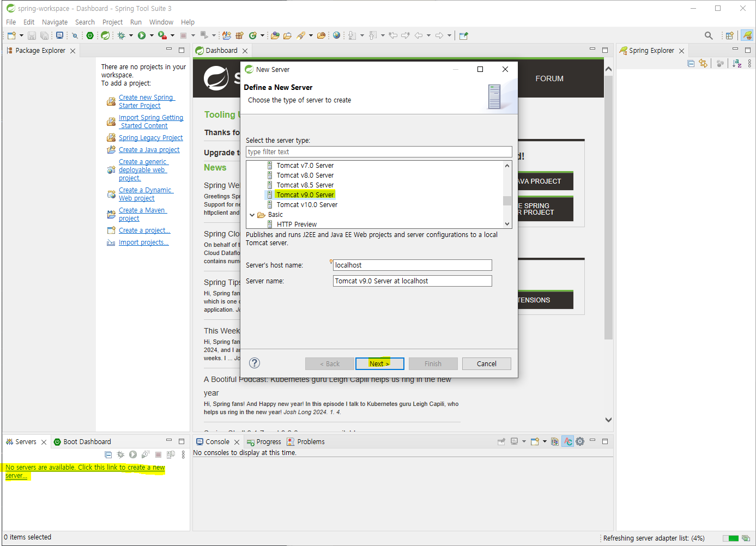This screenshot has width=756, height=546.
Task: Open the File menu
Action: tap(11, 22)
